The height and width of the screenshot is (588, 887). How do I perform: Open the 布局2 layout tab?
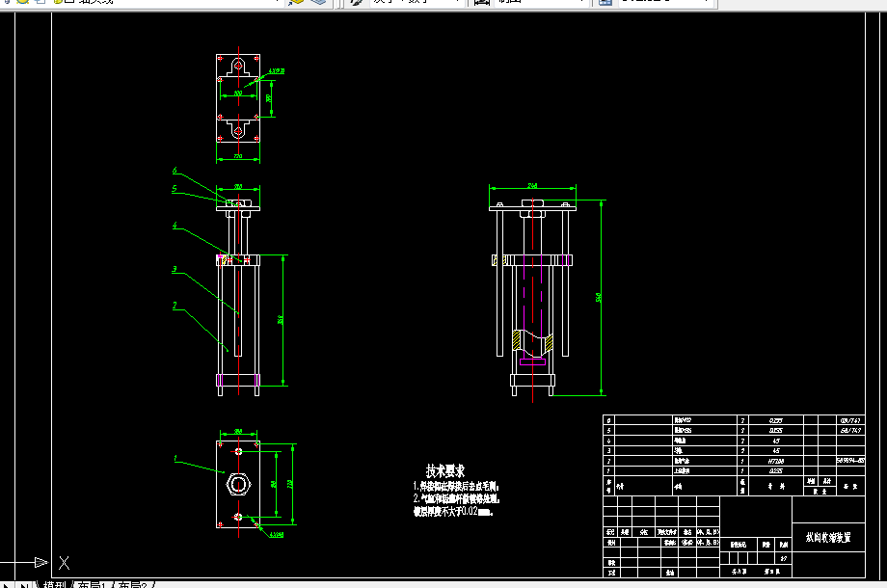click(x=133, y=584)
